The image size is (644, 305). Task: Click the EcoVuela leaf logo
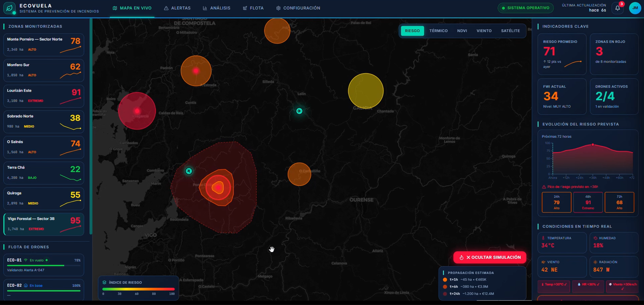click(x=9, y=8)
